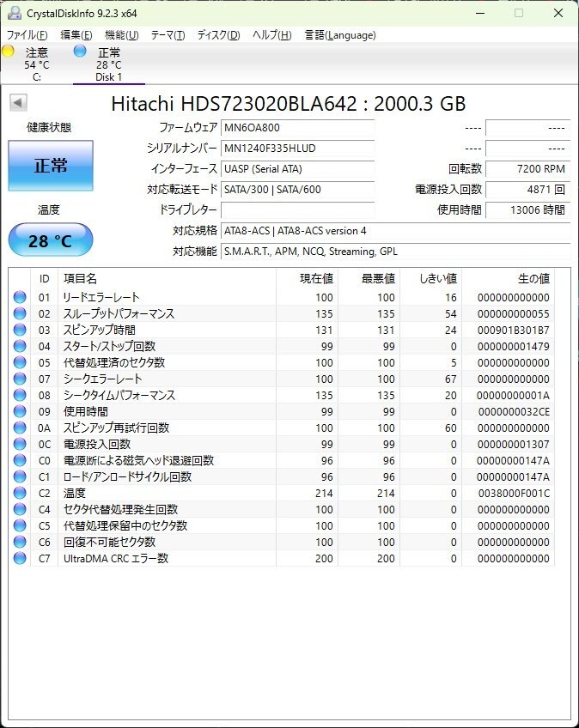The width and height of the screenshot is (579, 728).
Task: Open the テーマ(T) menu
Action: (168, 35)
